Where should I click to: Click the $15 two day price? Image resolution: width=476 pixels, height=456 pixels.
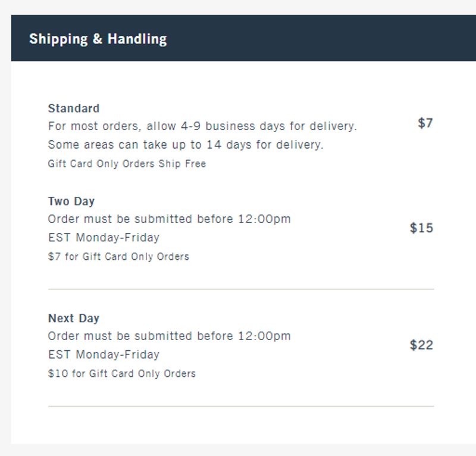tap(421, 228)
